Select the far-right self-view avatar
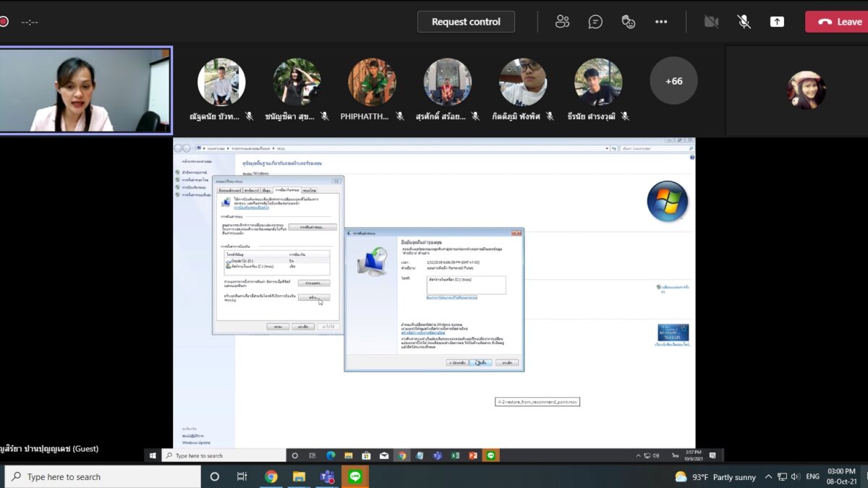Image resolution: width=868 pixels, height=488 pixels. (807, 90)
